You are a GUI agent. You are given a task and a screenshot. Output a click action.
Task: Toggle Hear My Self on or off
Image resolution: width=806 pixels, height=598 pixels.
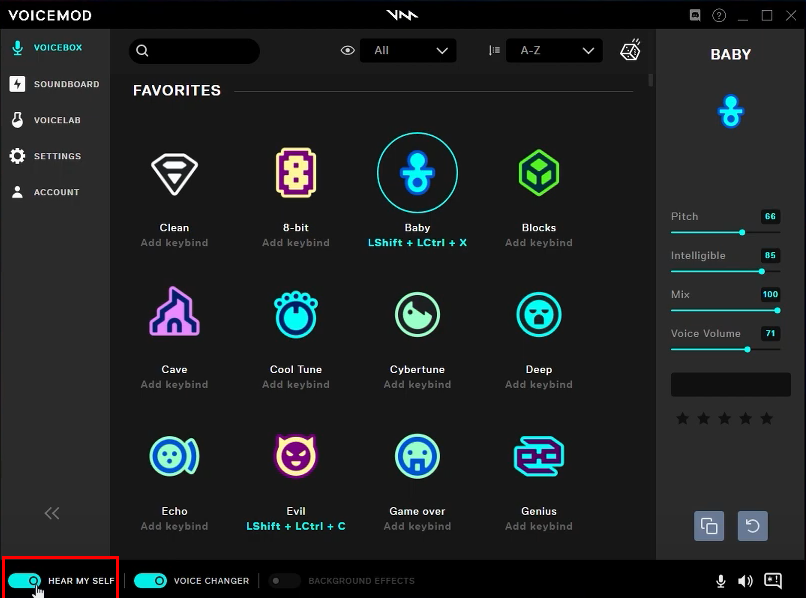[23, 580]
